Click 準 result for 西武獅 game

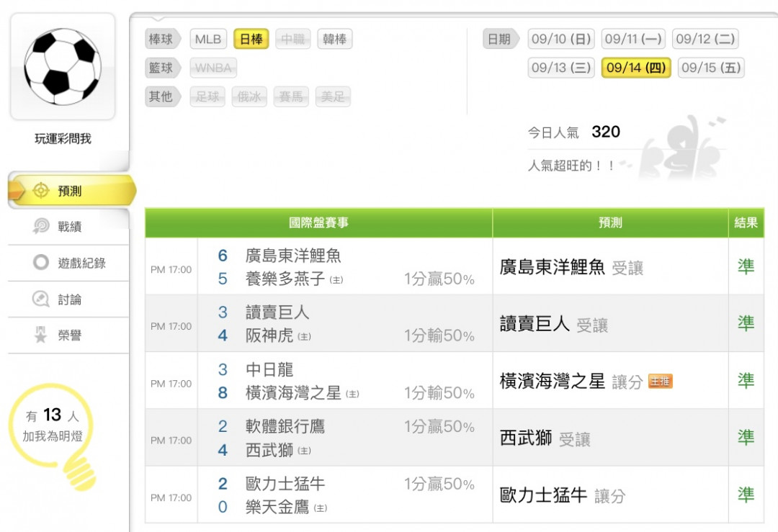click(x=746, y=437)
